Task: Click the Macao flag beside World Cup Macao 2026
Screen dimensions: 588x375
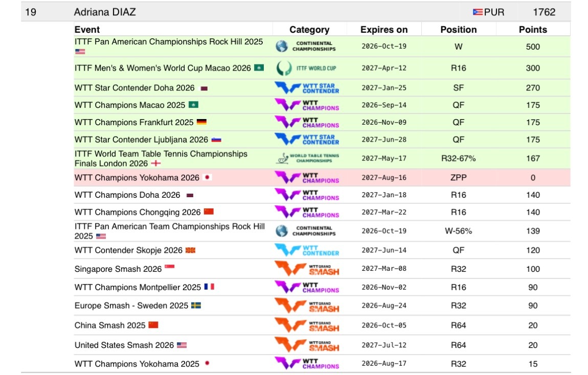Action: click(259, 68)
